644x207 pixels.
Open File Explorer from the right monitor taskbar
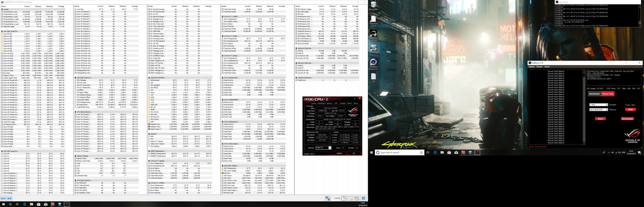[x=442, y=152]
